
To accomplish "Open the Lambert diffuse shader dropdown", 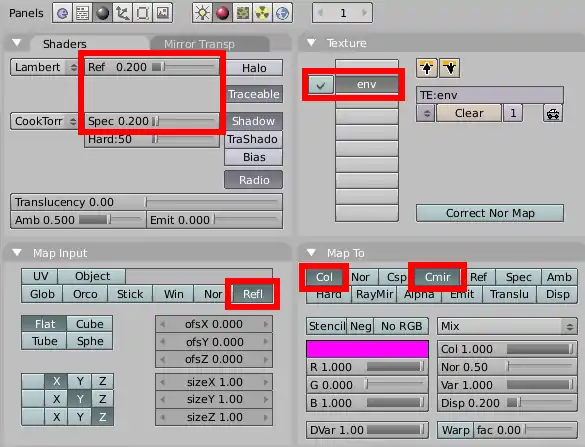I will [44, 67].
